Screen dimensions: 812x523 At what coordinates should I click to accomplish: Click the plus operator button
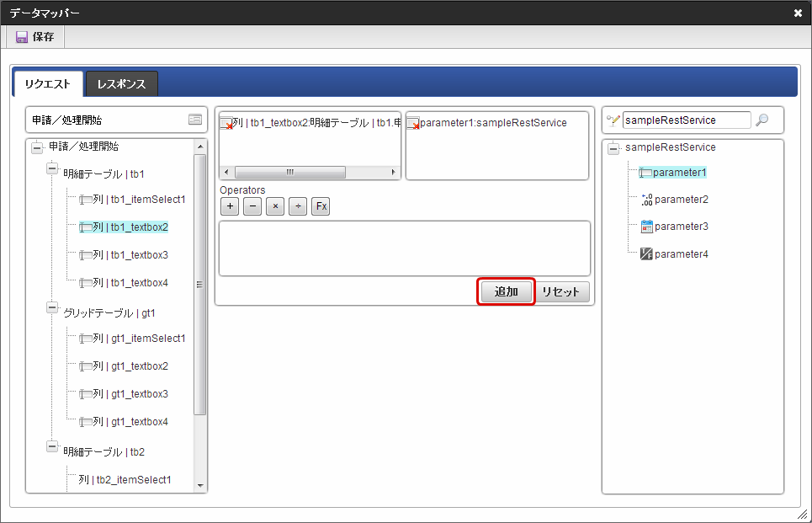(x=229, y=207)
